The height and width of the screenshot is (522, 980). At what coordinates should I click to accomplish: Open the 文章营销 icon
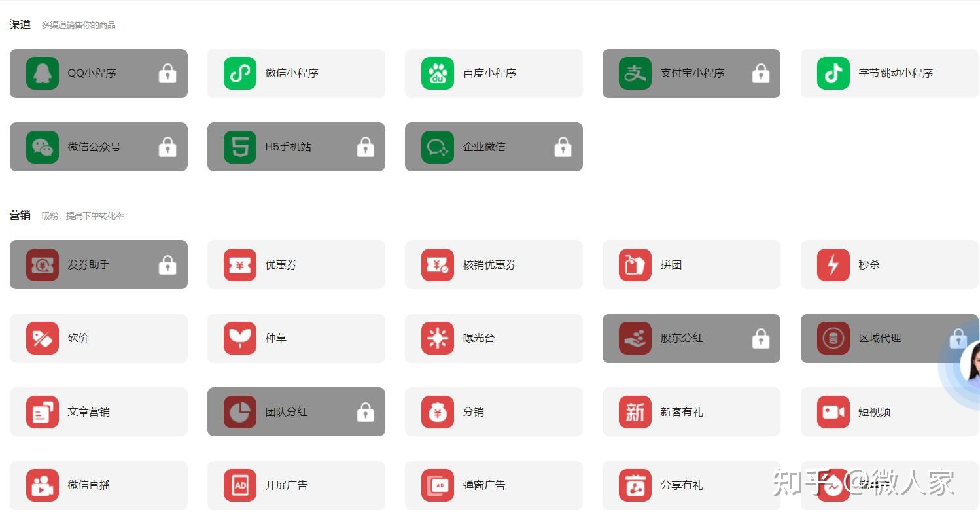(x=43, y=412)
